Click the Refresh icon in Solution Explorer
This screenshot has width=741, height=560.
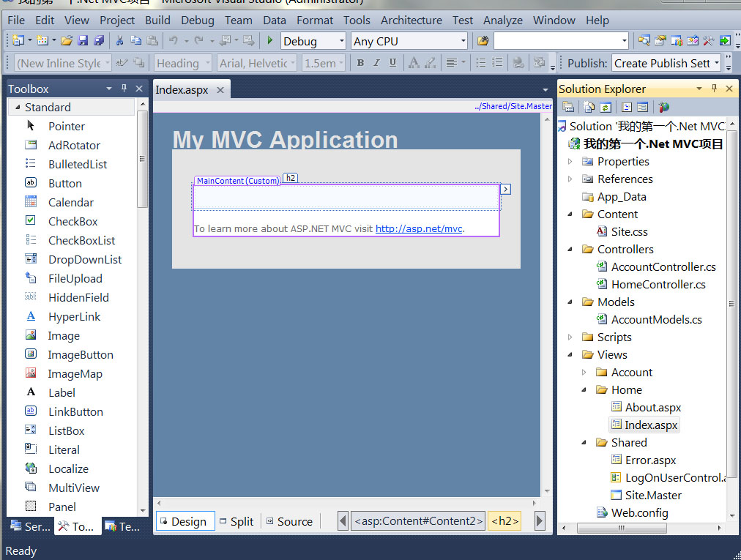606,108
